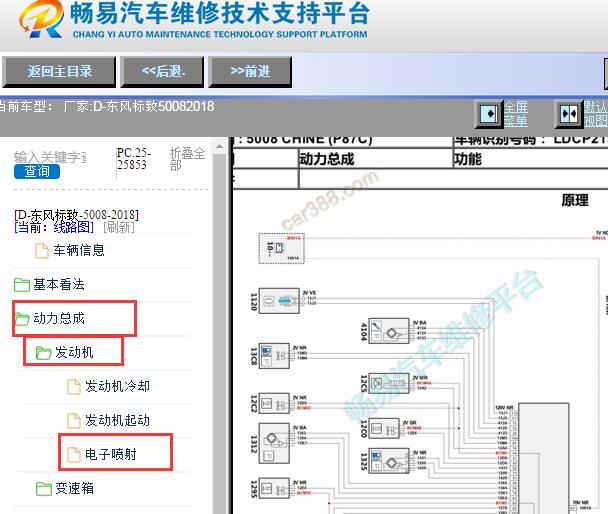The height and width of the screenshot is (514, 608).
Task: Click the 基本看法 folder icon
Action: [x=22, y=285]
